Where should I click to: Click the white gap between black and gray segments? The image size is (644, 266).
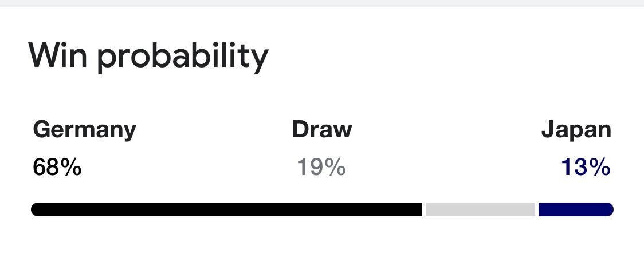pyautogui.click(x=424, y=209)
